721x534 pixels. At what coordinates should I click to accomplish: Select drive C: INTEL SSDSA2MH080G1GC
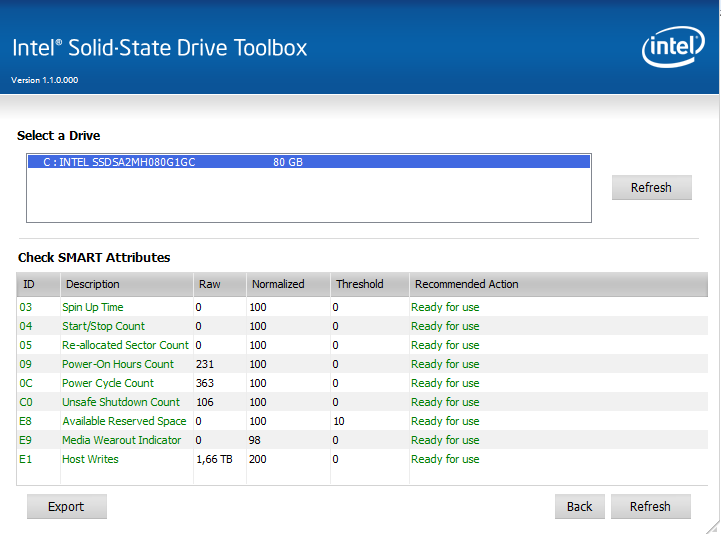point(309,162)
